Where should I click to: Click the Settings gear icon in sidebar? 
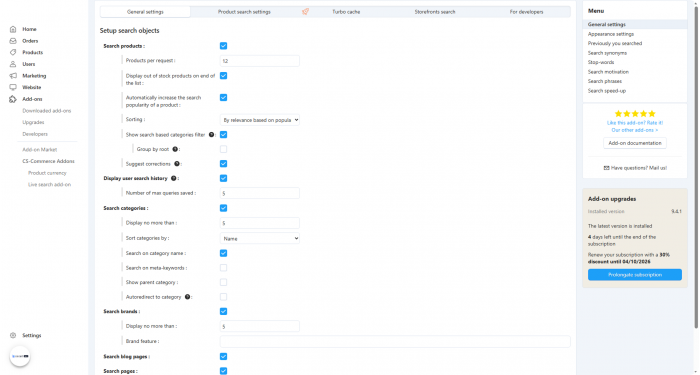(13, 335)
